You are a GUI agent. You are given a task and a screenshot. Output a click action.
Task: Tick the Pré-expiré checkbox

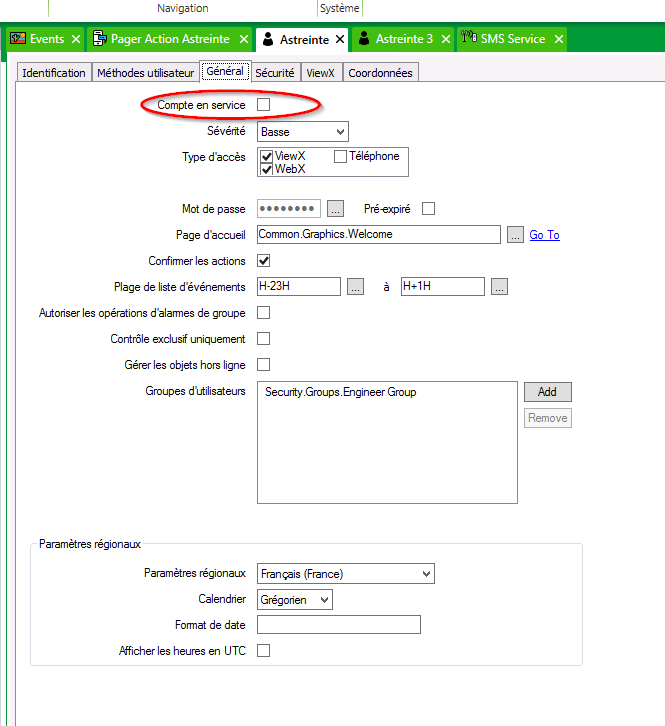pyautogui.click(x=429, y=209)
